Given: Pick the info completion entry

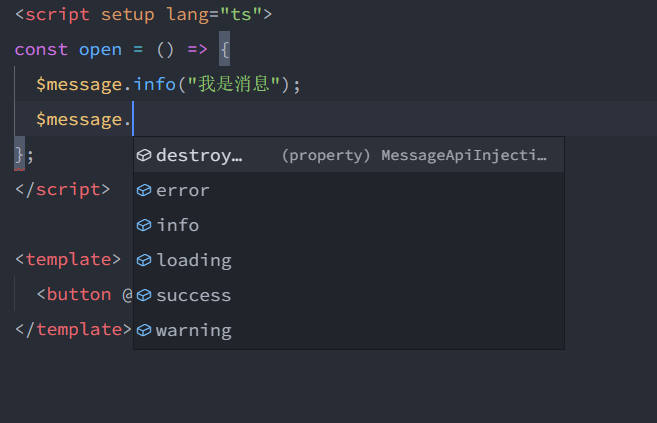Looking at the screenshot, I should (178, 225).
